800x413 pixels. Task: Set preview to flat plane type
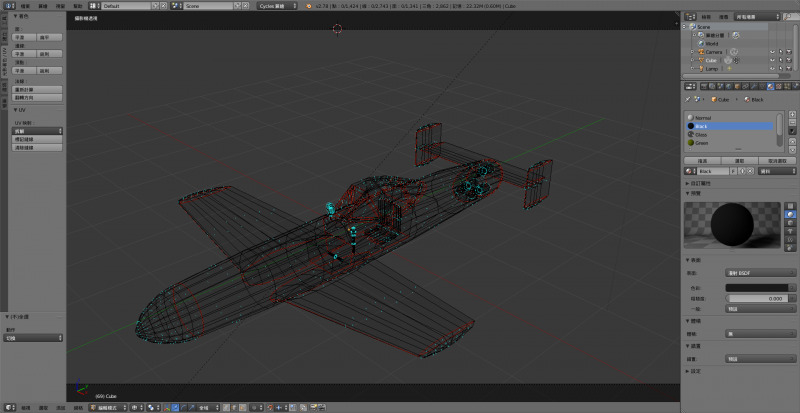pos(790,206)
